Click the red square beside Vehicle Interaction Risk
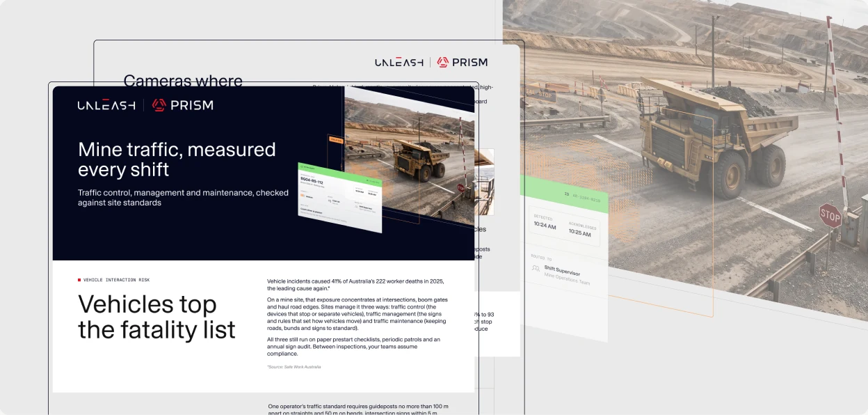The width and height of the screenshot is (868, 415). [x=79, y=280]
